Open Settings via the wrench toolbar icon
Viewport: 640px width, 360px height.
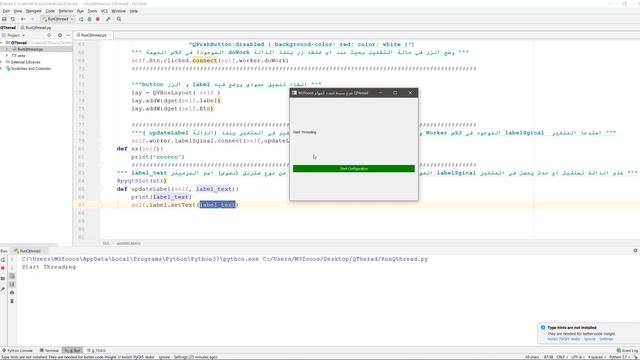pos(108,19)
